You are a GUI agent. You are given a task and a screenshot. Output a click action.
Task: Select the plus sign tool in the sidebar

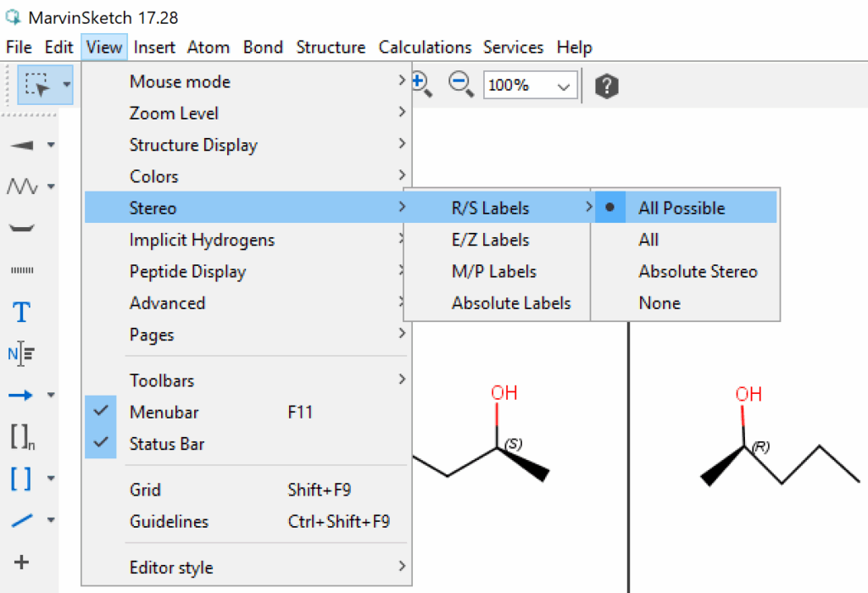click(22, 562)
